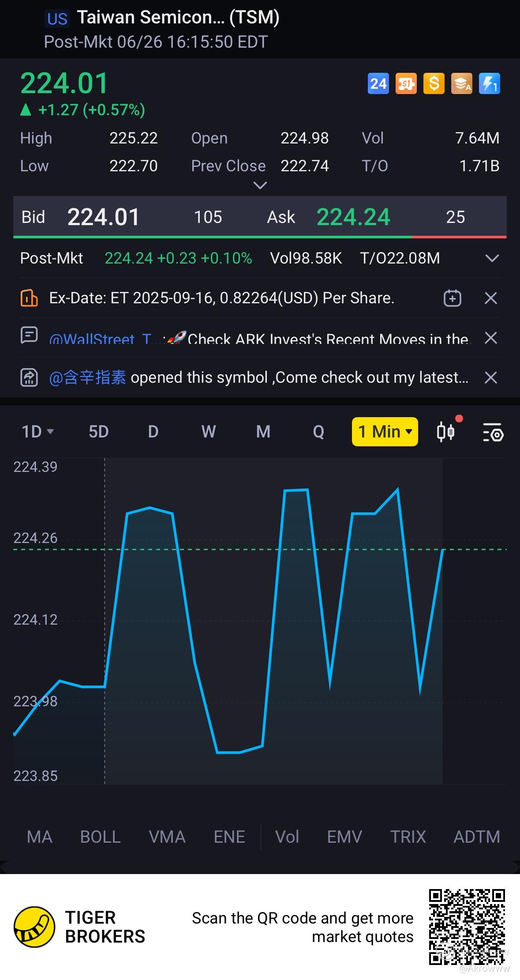Tap the dividend ex-date building icon
This screenshot has height=980, width=520.
point(29,298)
